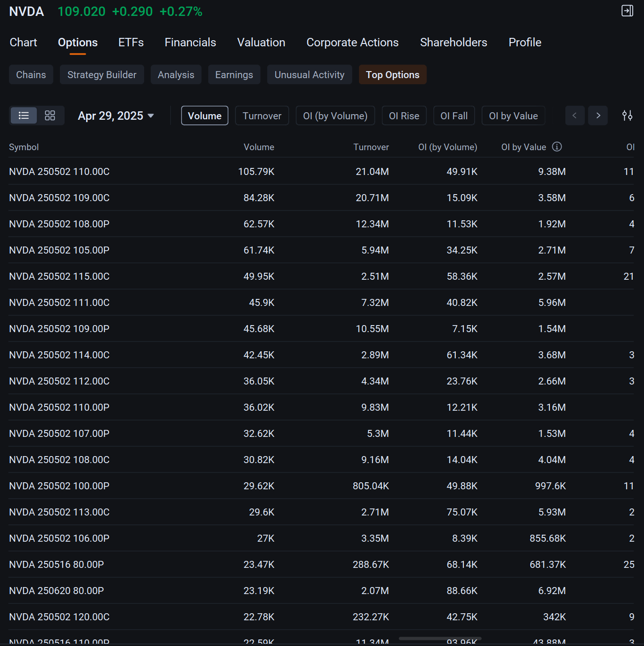The width and height of the screenshot is (644, 646).
Task: Open NVDA 250502 100.00P option row
Action: pos(322,486)
